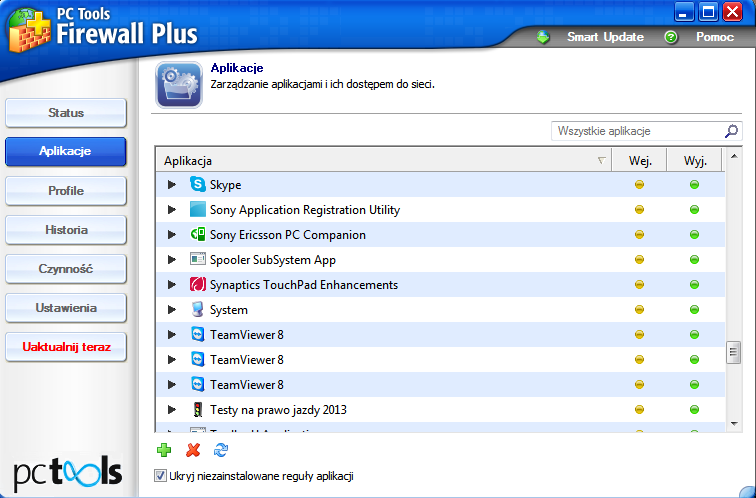Click the list scrollbar down arrow
Image resolution: width=756 pixels, height=498 pixels.
pos(734,424)
